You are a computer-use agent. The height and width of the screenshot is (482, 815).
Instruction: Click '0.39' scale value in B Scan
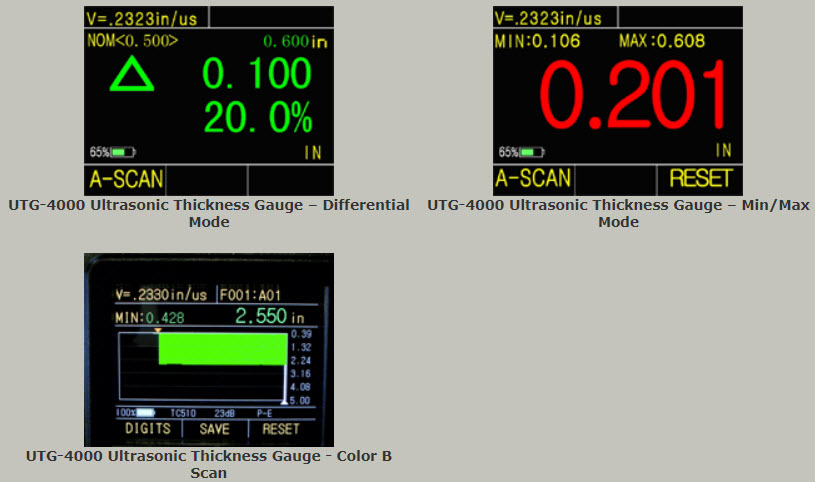pyautogui.click(x=301, y=334)
